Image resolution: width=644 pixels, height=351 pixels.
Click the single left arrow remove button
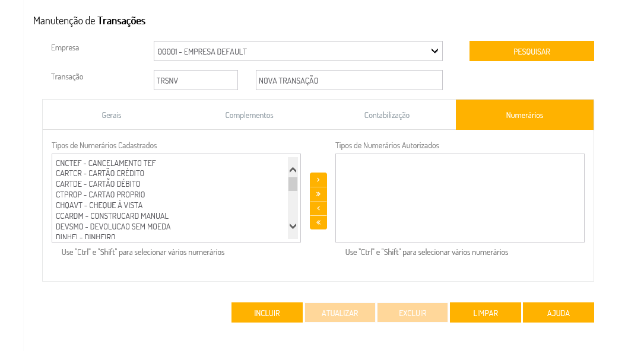pos(318,208)
